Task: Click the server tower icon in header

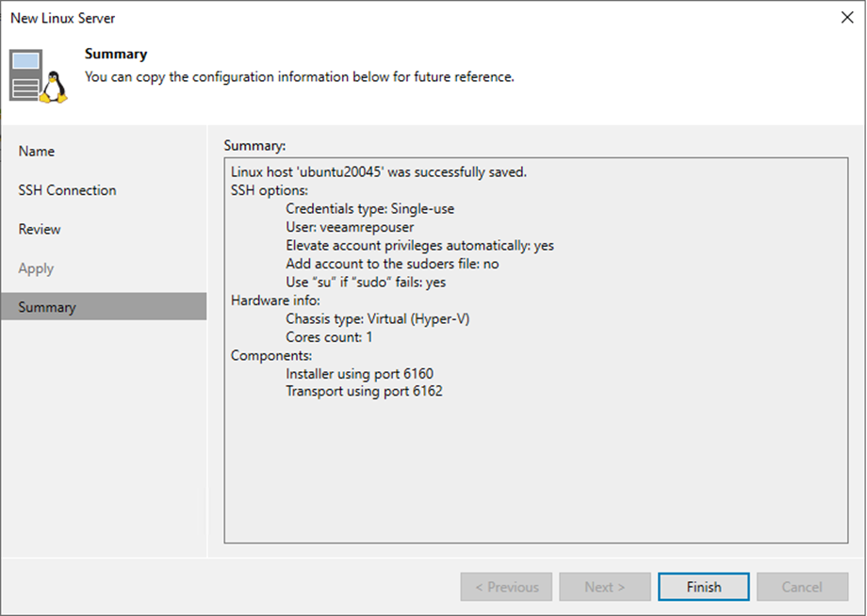Action: [25, 75]
